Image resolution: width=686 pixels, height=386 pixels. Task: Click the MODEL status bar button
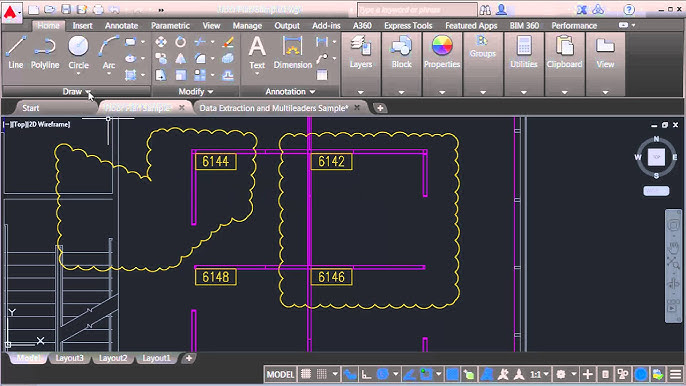(x=280, y=375)
